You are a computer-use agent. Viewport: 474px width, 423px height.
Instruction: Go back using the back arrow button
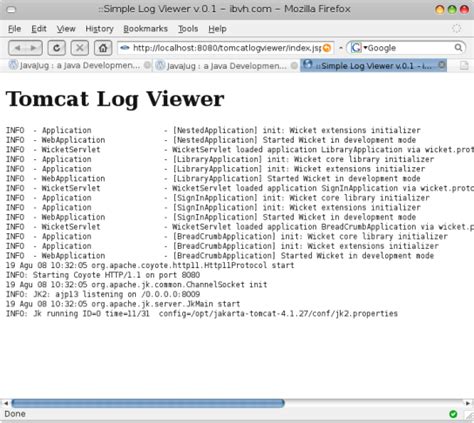pyautogui.click(x=17, y=48)
